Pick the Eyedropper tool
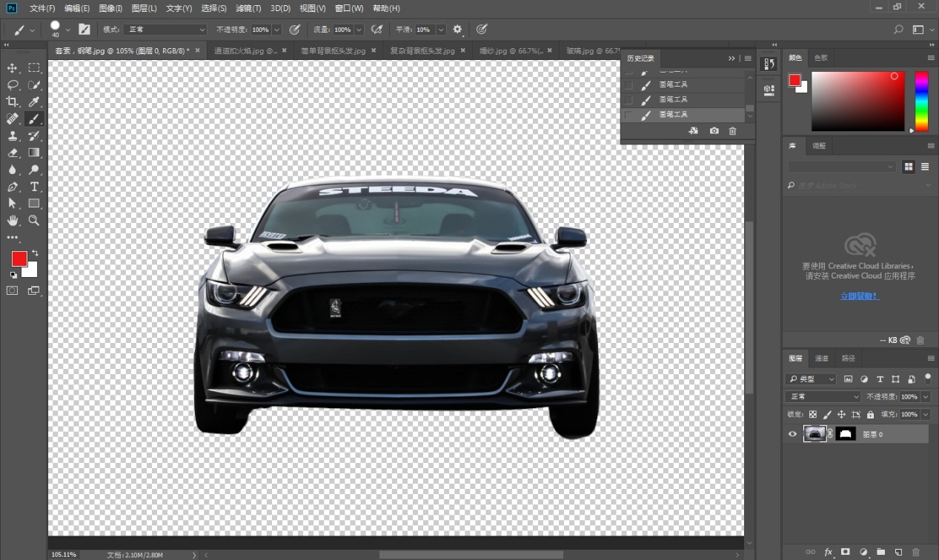This screenshot has width=939, height=560. point(34,102)
